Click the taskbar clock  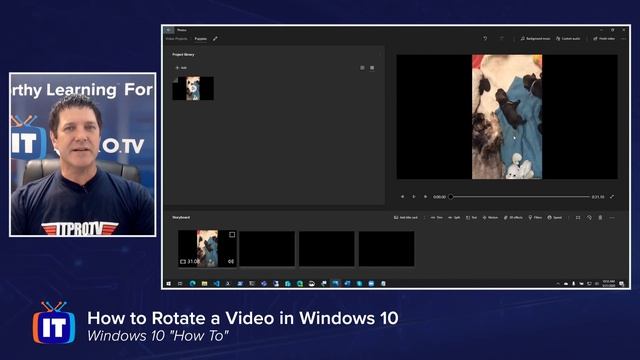coord(609,284)
